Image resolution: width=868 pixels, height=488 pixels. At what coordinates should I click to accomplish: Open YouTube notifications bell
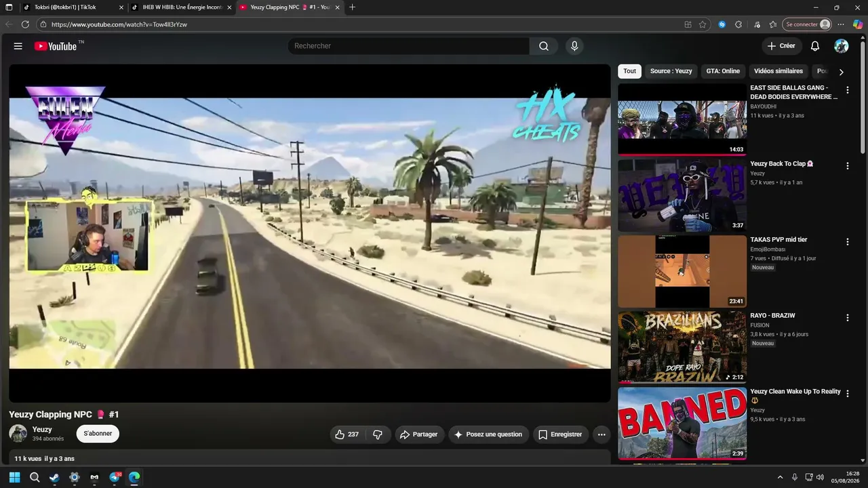click(815, 46)
